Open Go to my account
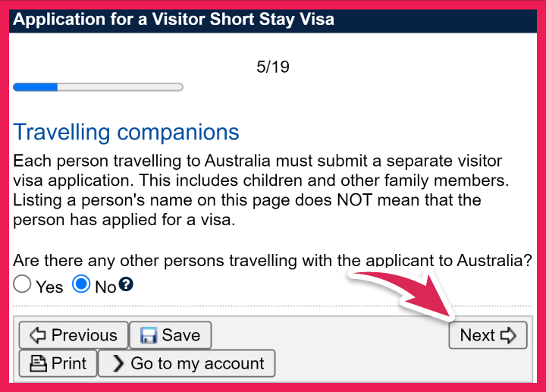This screenshot has height=392, width=546. [187, 364]
